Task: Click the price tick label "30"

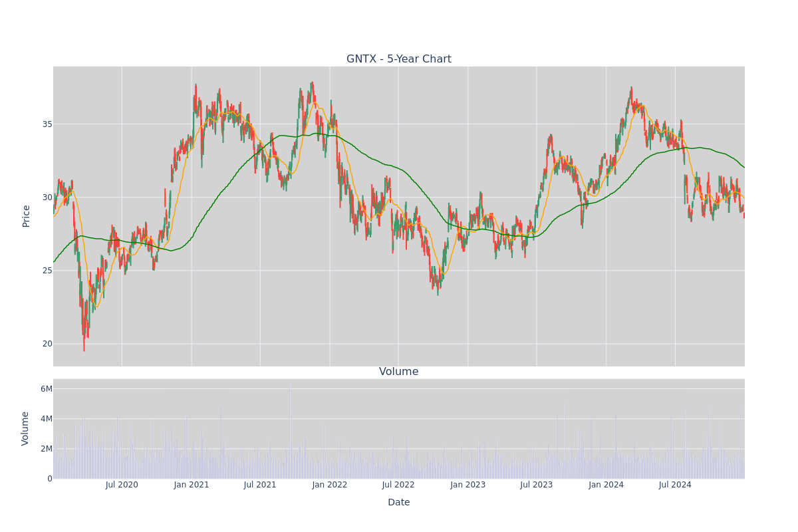Action: (x=47, y=197)
